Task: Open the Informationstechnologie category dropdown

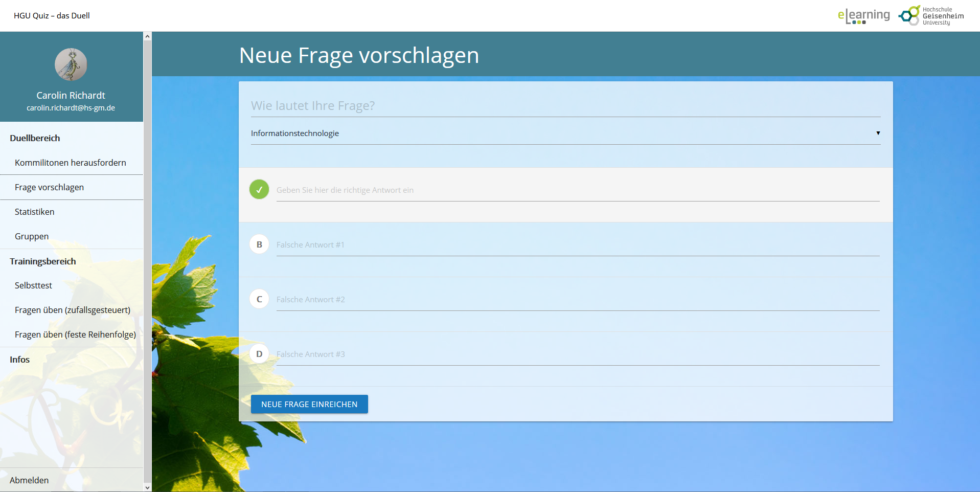Action: 565,133
